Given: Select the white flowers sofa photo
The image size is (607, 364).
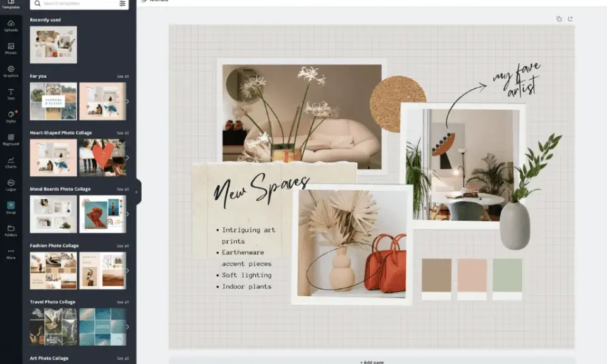Looking at the screenshot, I should pos(302,113).
